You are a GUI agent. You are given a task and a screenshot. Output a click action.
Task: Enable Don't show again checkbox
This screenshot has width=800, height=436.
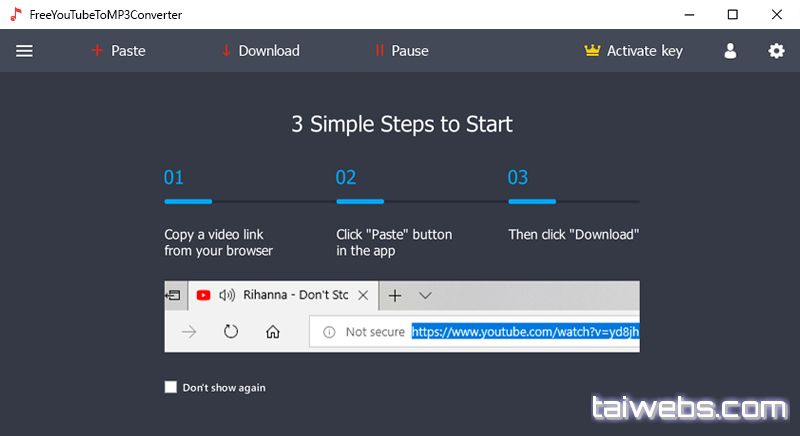tap(170, 387)
